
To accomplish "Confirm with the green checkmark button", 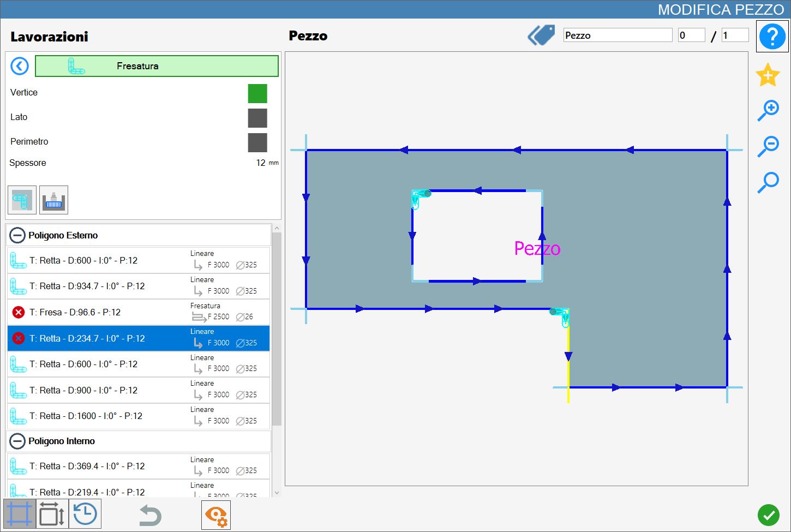I will point(768,515).
